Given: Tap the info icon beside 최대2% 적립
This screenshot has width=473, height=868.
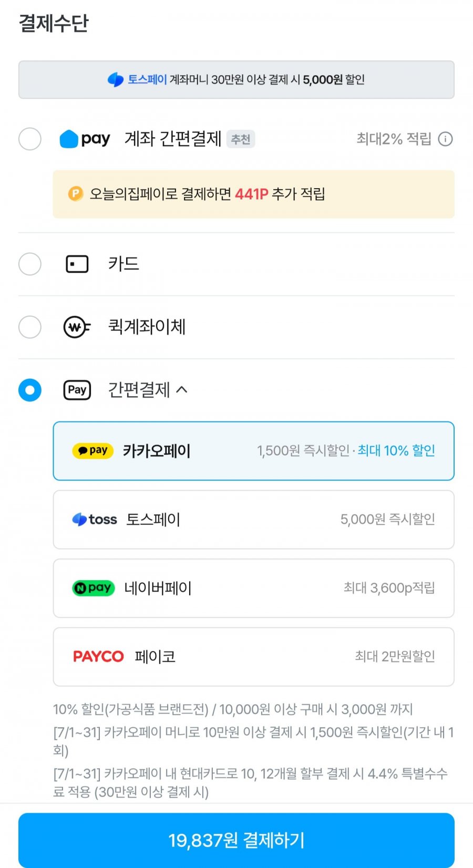Looking at the screenshot, I should point(445,139).
